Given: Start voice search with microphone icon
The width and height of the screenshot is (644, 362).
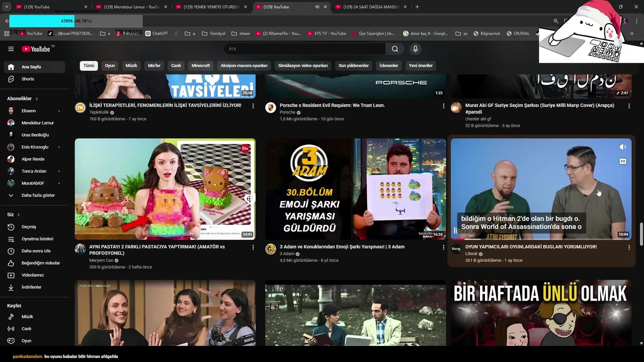Looking at the screenshot, I should click(415, 49).
